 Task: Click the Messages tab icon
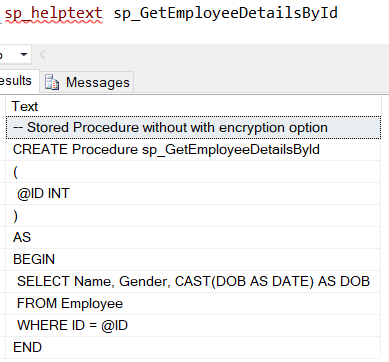52,82
